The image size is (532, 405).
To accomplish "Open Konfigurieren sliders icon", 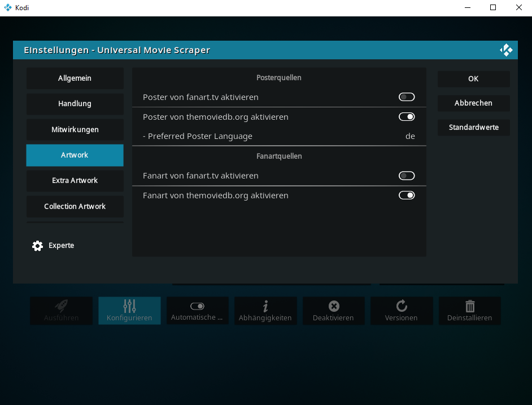I will (x=129, y=306).
